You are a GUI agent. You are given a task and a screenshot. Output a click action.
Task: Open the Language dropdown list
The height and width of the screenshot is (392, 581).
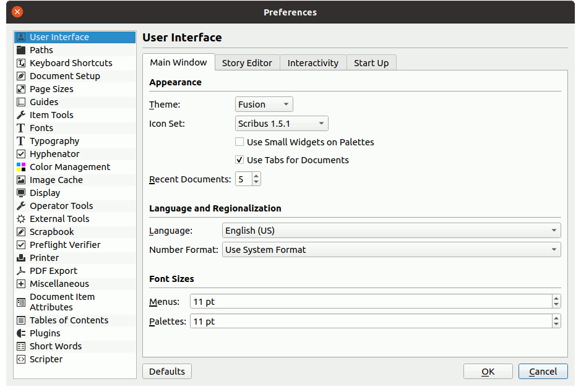point(391,231)
